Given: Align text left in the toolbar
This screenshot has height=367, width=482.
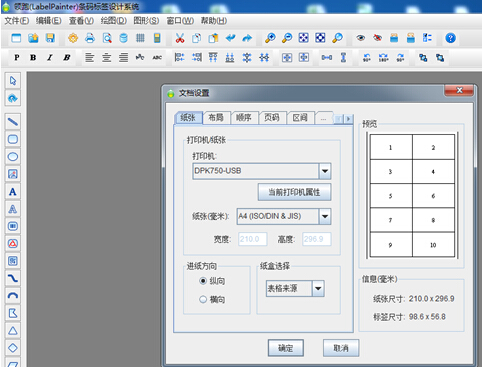Looking at the screenshot, I should point(89,58).
